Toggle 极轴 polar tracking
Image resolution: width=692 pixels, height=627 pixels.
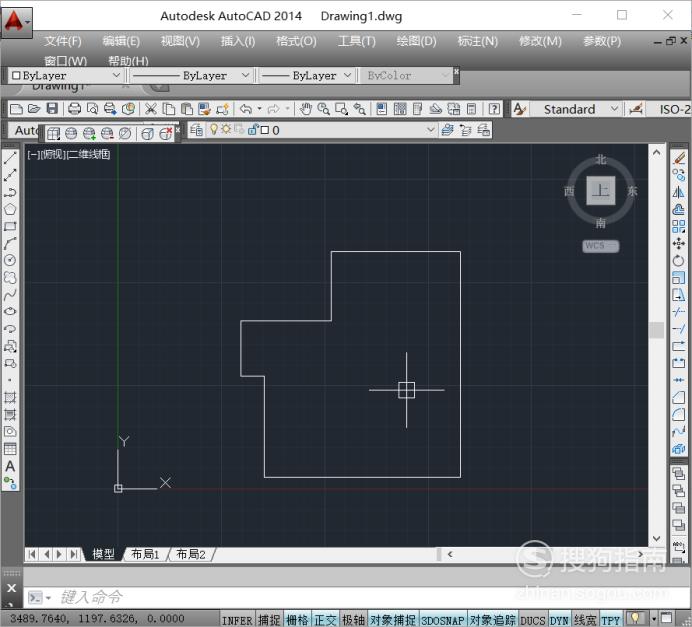point(354,620)
